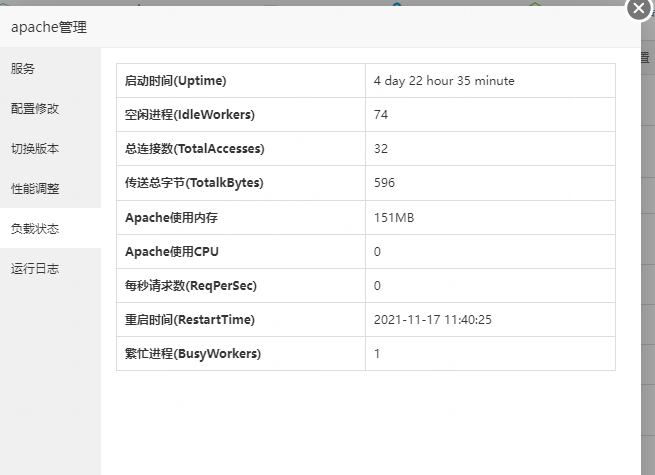Click the 重启时间(RestartTime) label

pyautogui.click(x=190, y=320)
